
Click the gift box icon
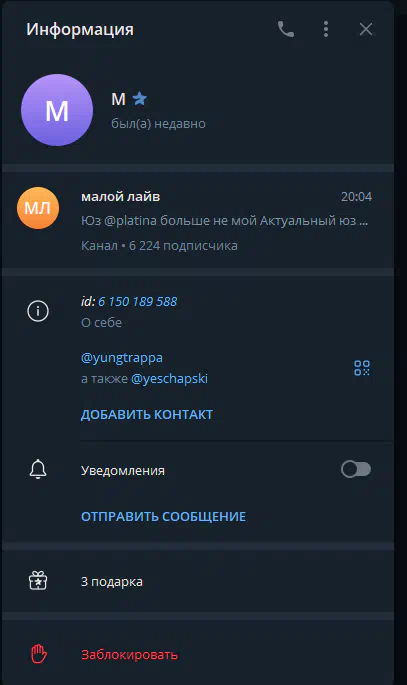[38, 581]
